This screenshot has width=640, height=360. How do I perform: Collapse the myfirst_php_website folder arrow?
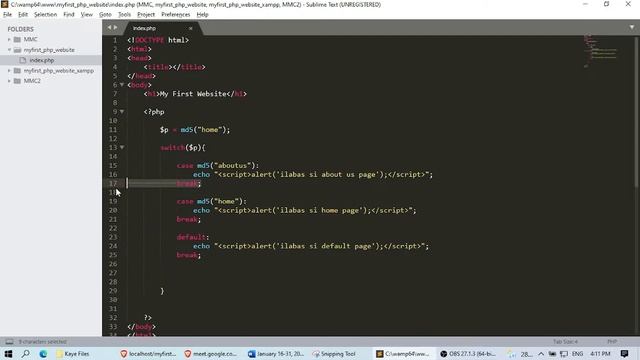[x=9, y=50]
